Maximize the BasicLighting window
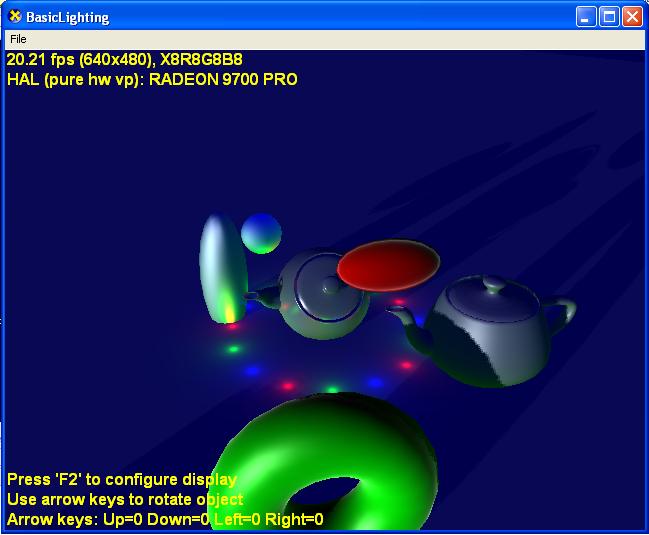The image size is (649, 535). (609, 17)
